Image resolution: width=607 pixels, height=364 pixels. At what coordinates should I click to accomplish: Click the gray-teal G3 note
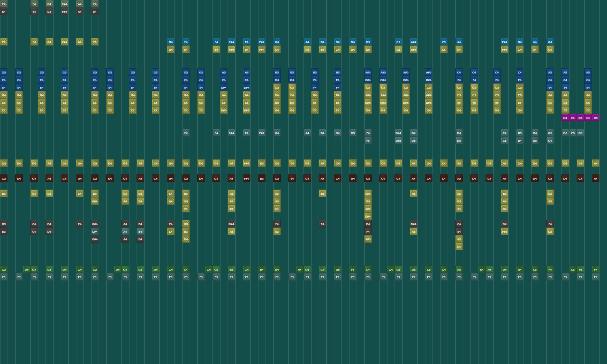click(550, 133)
